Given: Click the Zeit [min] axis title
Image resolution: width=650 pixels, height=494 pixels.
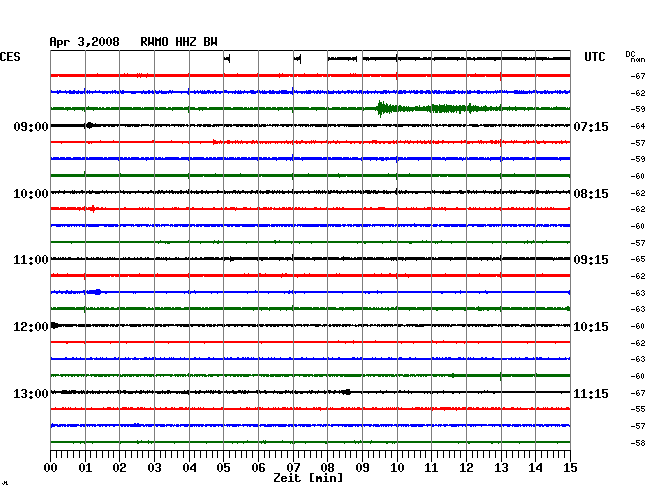Looking at the screenshot, I should point(308,478).
